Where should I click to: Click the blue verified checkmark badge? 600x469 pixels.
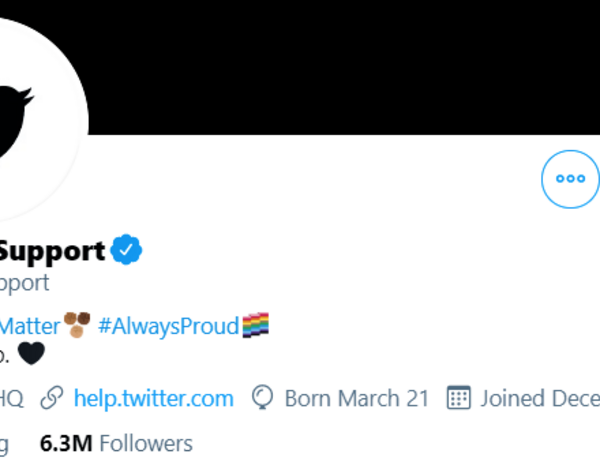click(x=126, y=250)
